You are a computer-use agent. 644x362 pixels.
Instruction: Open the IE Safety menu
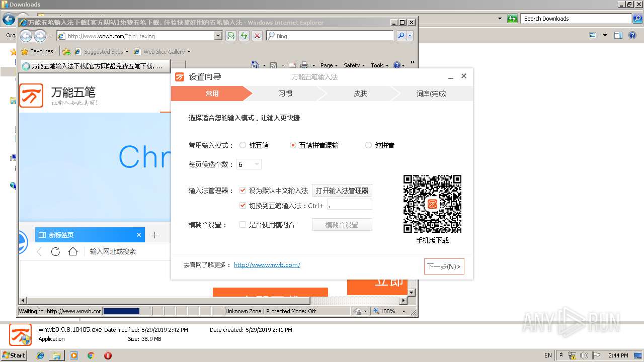tap(354, 65)
